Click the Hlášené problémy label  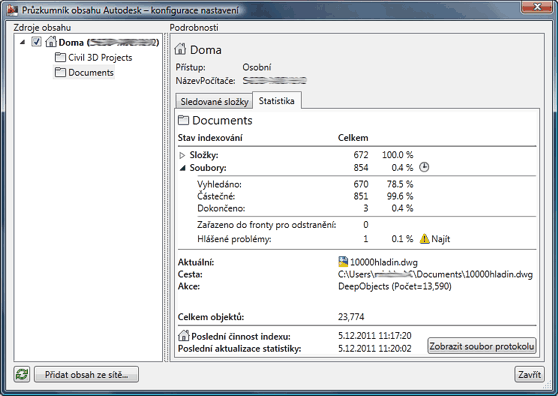click(x=234, y=239)
